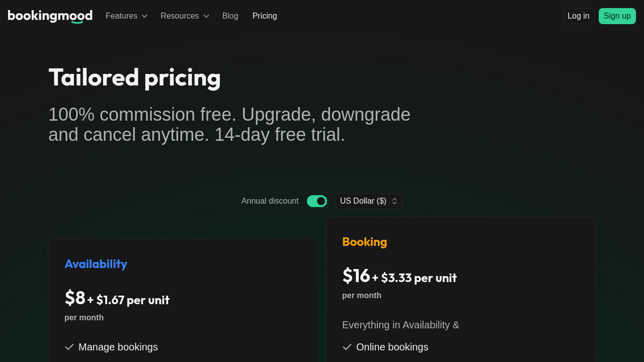
Task: Select the Booking plan title
Action: pos(365,242)
